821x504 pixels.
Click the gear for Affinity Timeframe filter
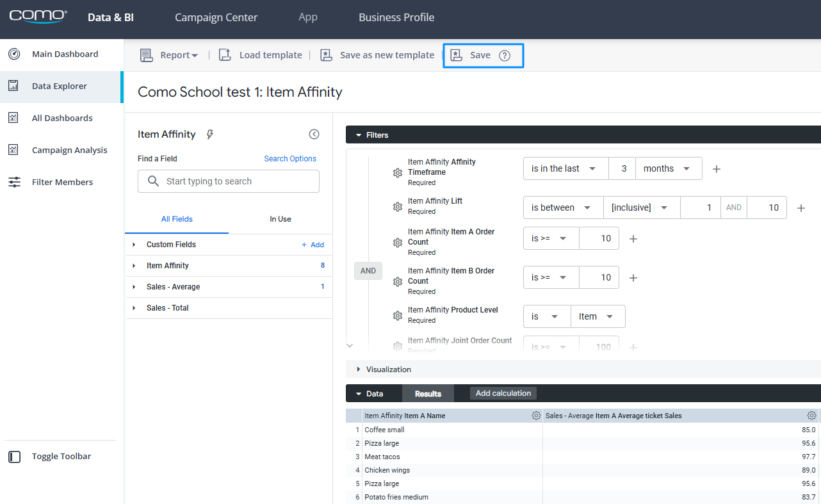(x=397, y=173)
